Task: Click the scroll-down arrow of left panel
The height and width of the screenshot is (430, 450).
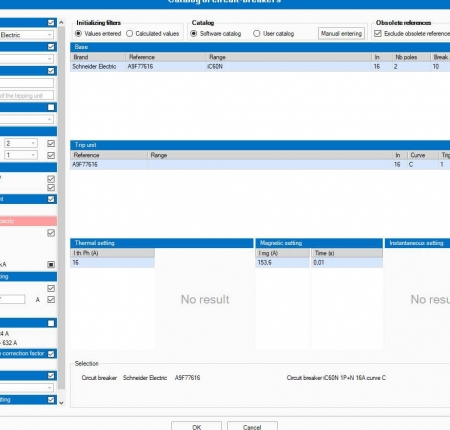Action: point(61,403)
